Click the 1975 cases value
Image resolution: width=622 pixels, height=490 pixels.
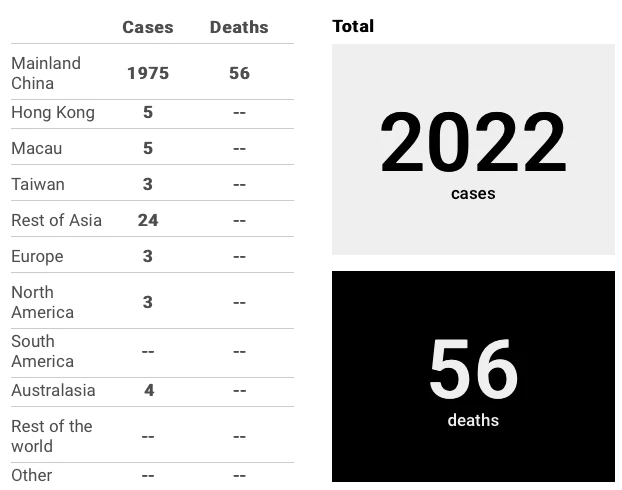[x=148, y=73]
